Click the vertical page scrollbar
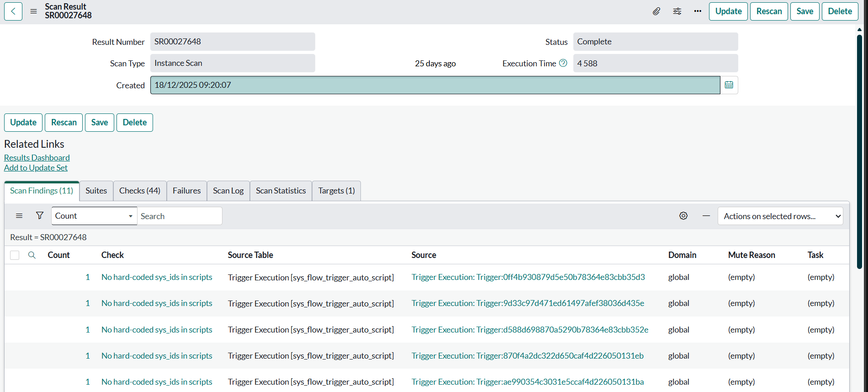 859,151
